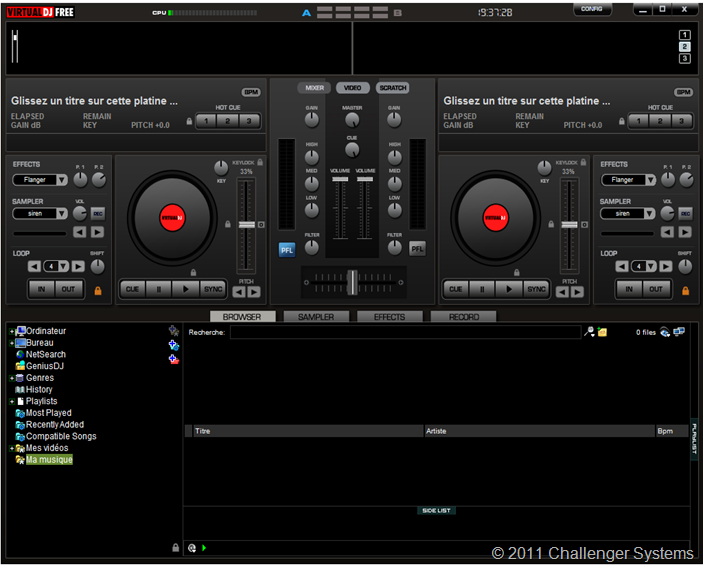
Task: Open the CONFIG settings
Action: (592, 9)
